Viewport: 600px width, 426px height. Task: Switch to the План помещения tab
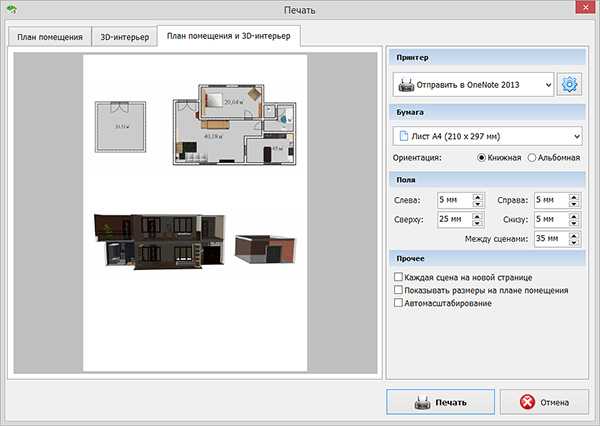pyautogui.click(x=48, y=38)
